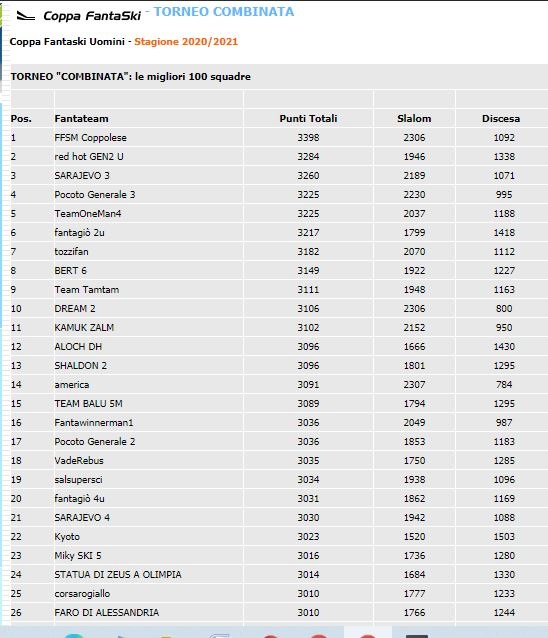Click the dark taskbar icon at right
Image resolution: width=548 pixels, height=638 pixels.
[x=417, y=636]
